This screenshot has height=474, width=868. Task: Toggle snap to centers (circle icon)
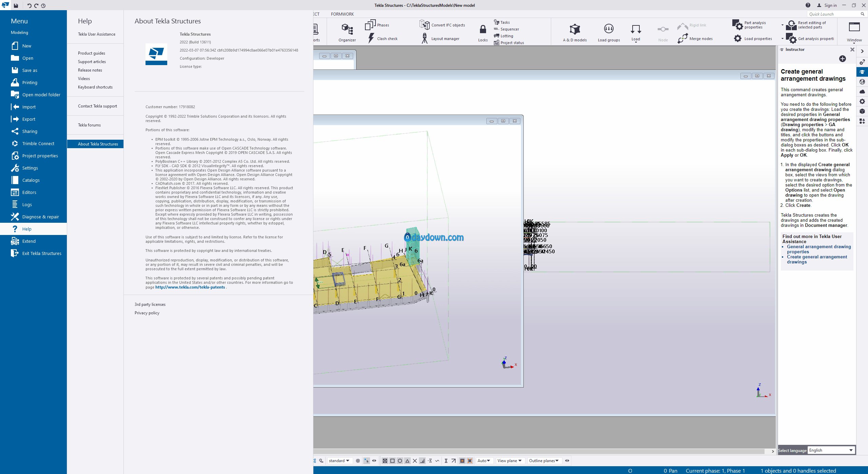pyautogui.click(x=400, y=461)
